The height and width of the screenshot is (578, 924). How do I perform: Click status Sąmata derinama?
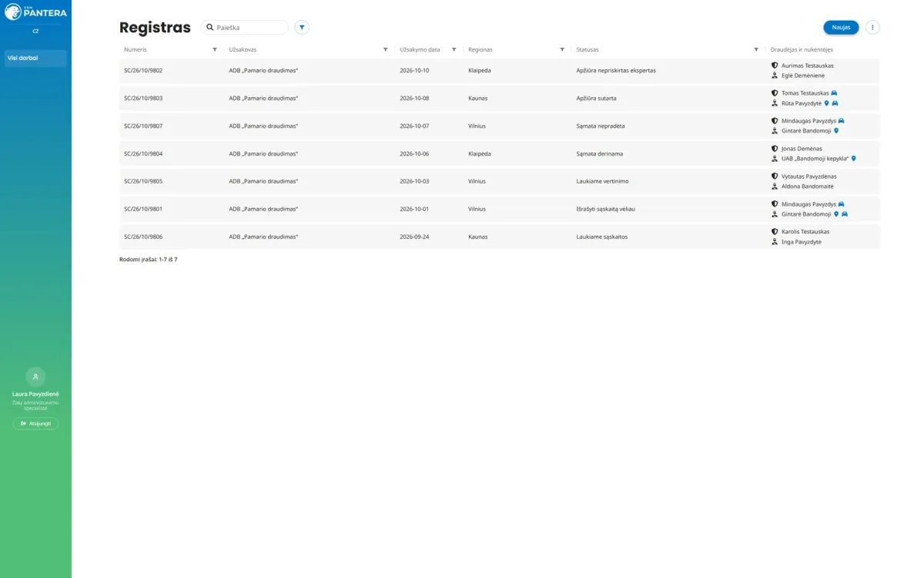[601, 154]
